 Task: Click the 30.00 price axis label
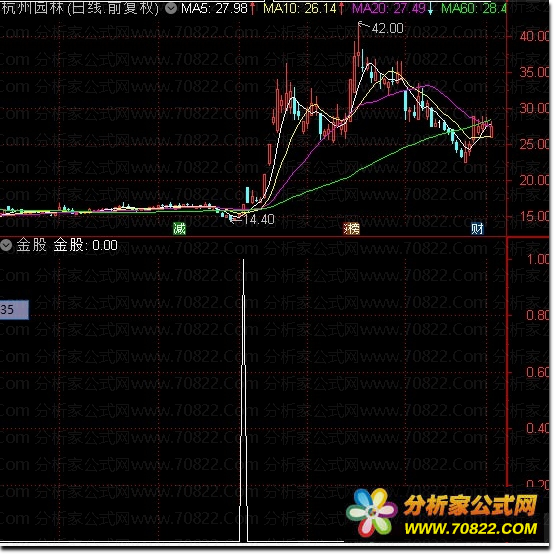click(534, 108)
